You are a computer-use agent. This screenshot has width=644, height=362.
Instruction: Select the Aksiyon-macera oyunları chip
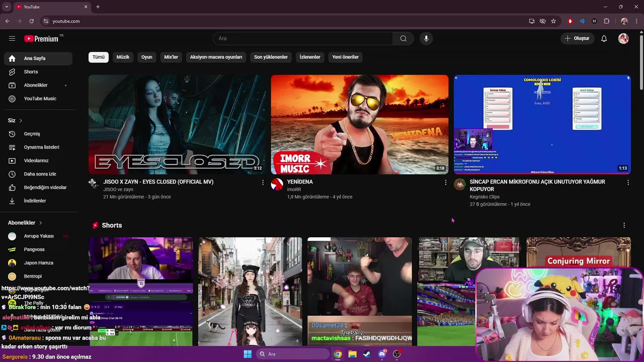216,57
